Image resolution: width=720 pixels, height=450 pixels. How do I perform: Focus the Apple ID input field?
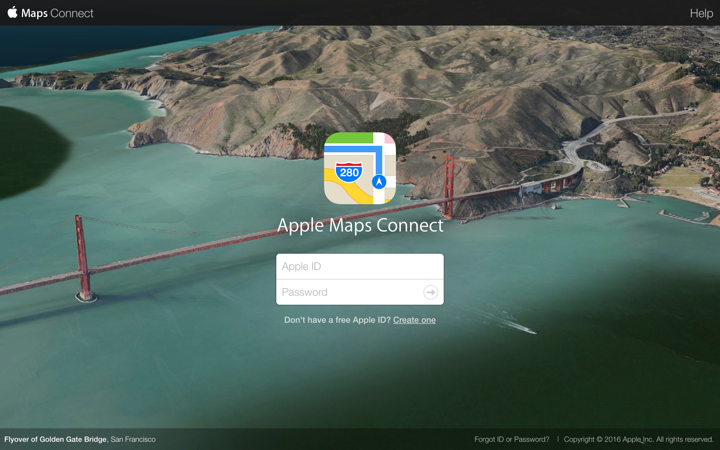point(360,266)
